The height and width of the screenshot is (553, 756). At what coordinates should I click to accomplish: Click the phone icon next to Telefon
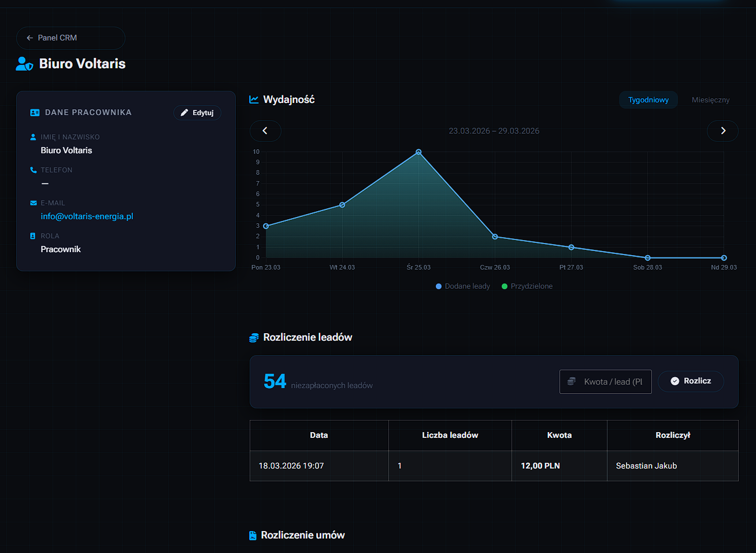pyautogui.click(x=33, y=170)
